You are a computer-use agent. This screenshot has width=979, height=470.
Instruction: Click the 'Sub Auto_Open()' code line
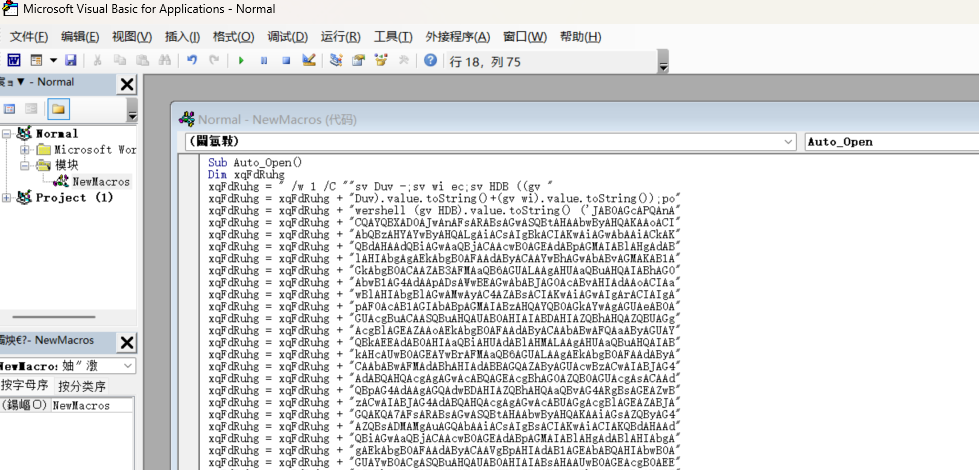(255, 163)
